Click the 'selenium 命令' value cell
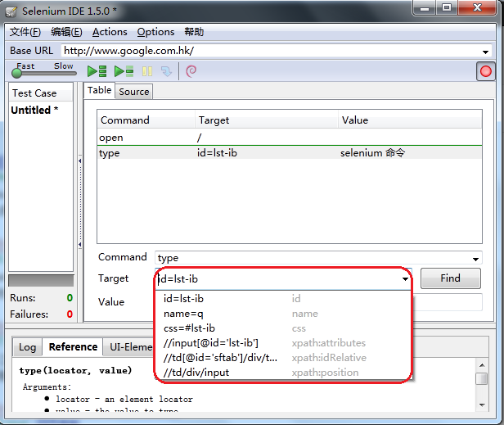 point(373,153)
